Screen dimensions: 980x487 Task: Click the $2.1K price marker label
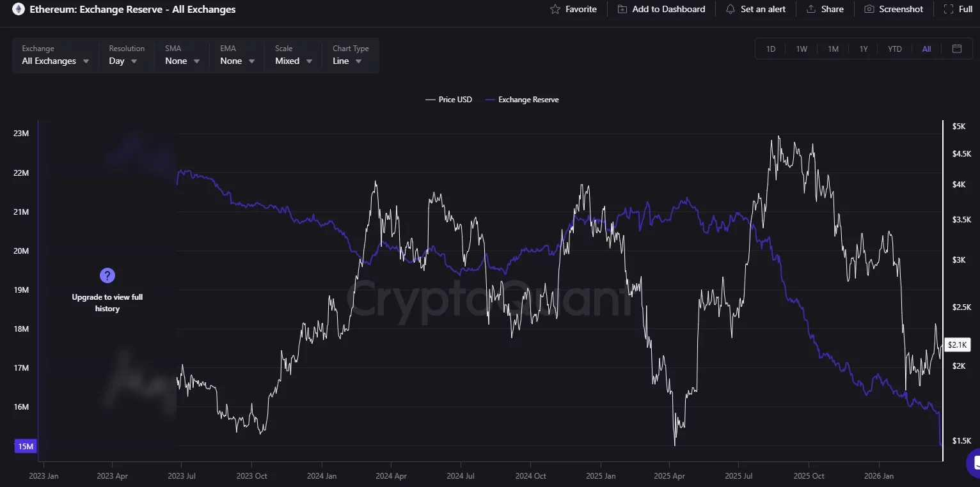[x=957, y=344]
